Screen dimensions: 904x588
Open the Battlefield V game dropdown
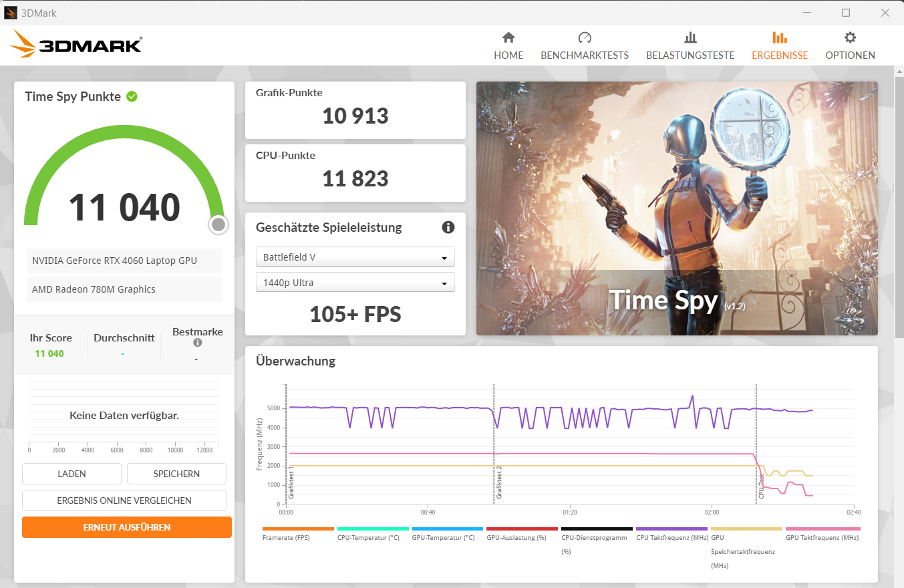click(x=355, y=257)
